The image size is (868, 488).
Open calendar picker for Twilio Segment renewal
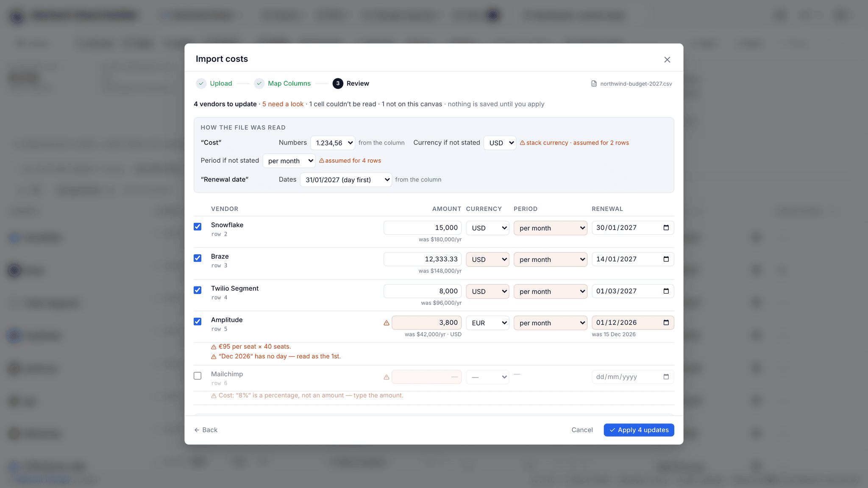(x=666, y=291)
